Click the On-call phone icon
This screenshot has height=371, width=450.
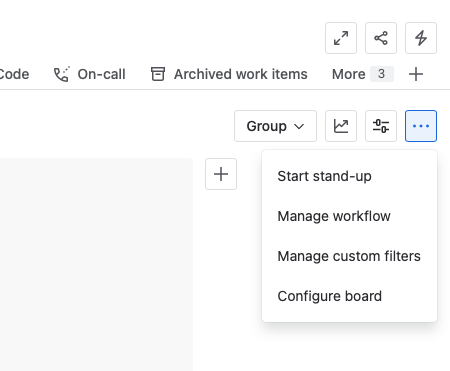62,74
